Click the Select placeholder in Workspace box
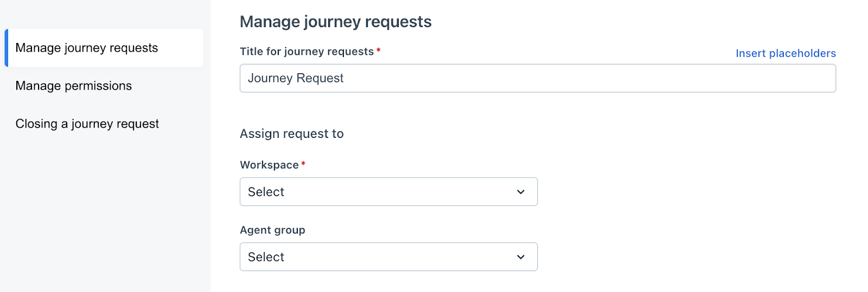This screenshot has height=292, width=868. 266,192
